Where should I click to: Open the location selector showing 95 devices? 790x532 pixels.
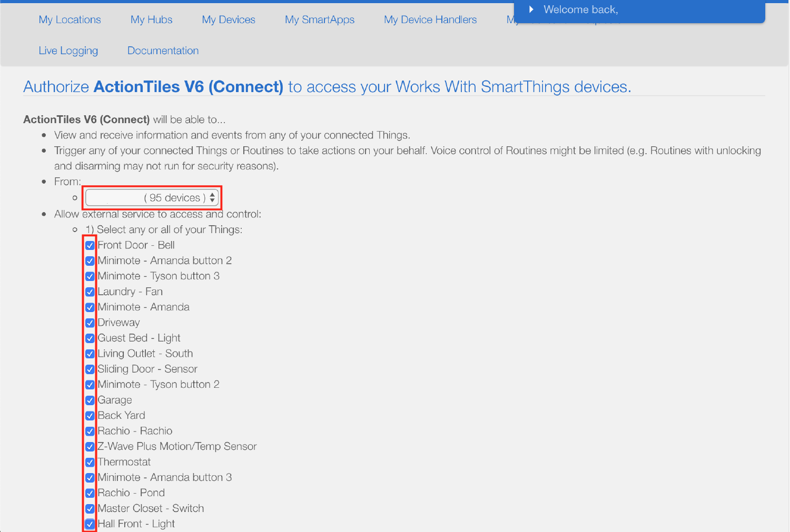click(152, 197)
